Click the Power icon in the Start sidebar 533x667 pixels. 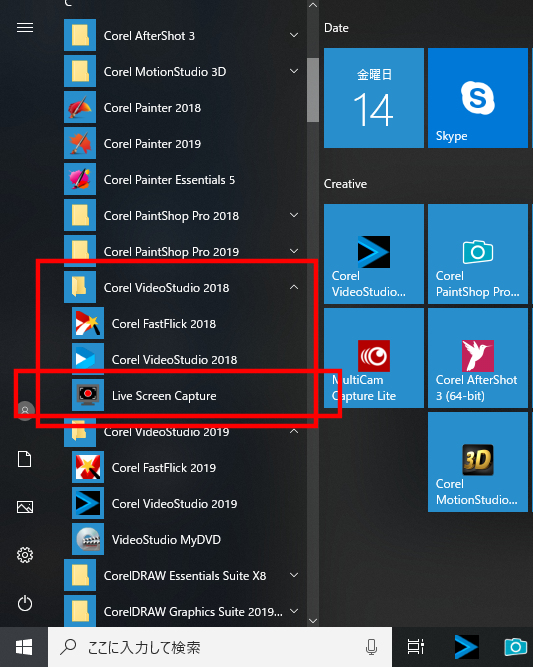(25, 603)
